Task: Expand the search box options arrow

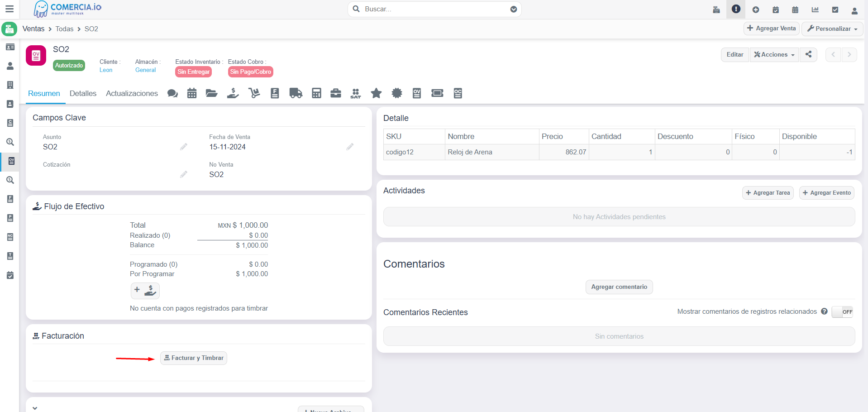Action: click(x=514, y=9)
